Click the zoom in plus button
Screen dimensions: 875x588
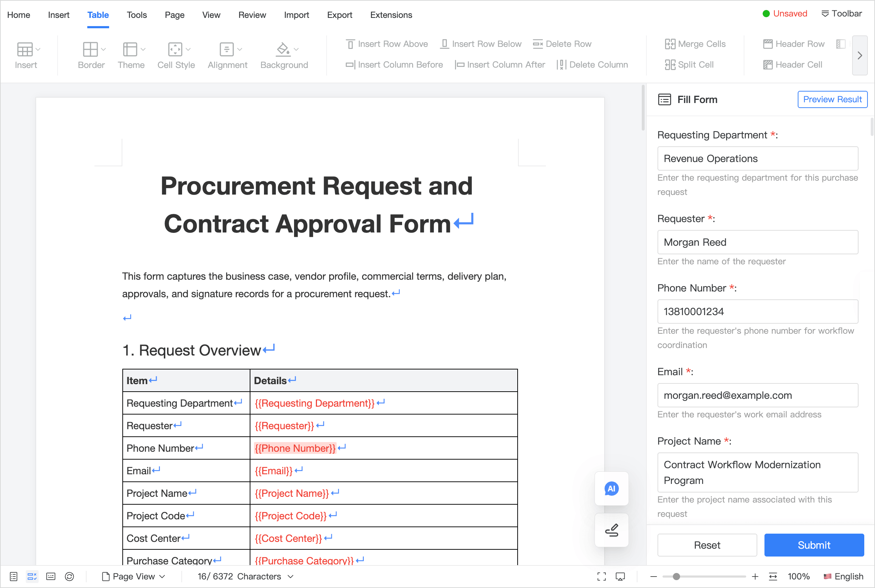(x=755, y=576)
